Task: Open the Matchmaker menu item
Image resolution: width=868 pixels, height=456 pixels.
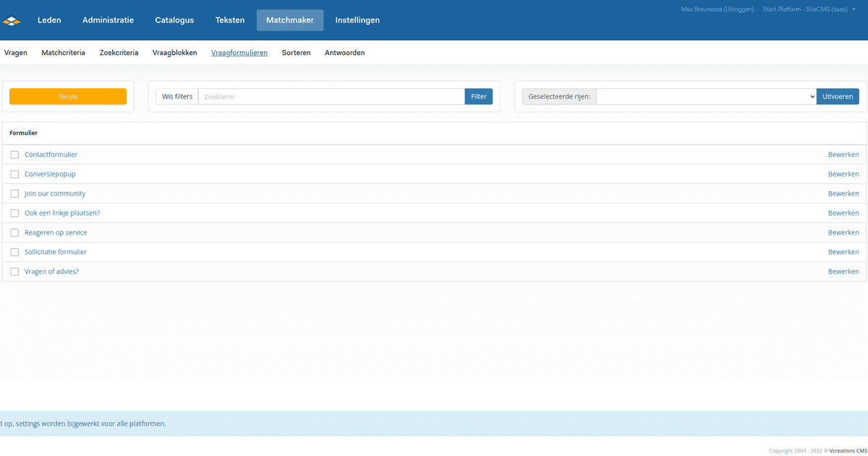Action: click(289, 20)
